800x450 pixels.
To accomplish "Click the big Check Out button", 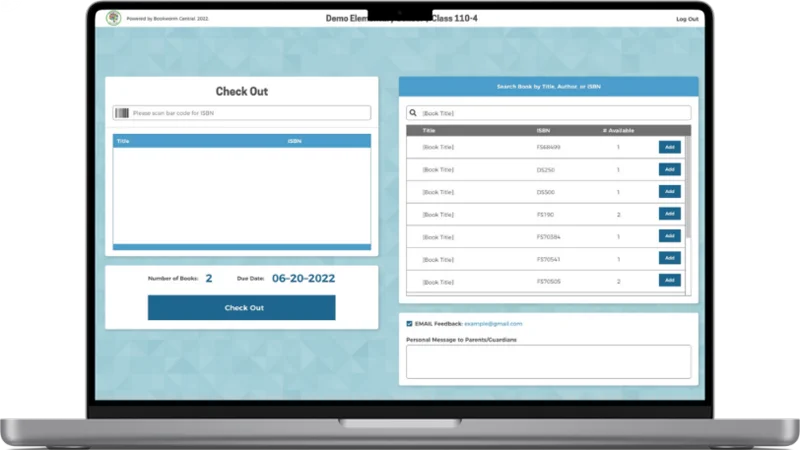I will [242, 308].
